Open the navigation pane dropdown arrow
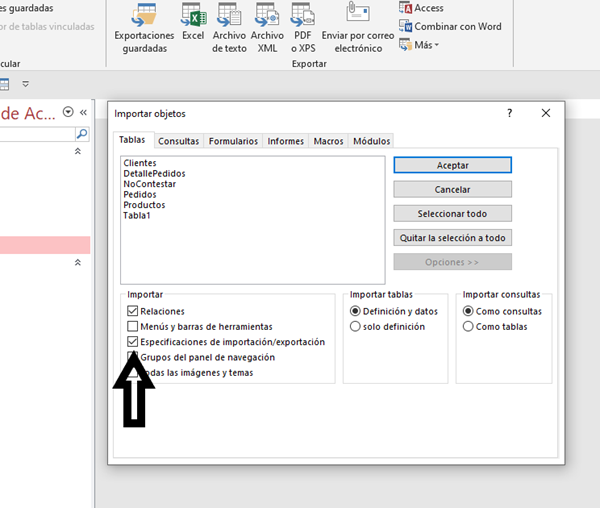Screen dimensions: 600x508 (x=68, y=112)
